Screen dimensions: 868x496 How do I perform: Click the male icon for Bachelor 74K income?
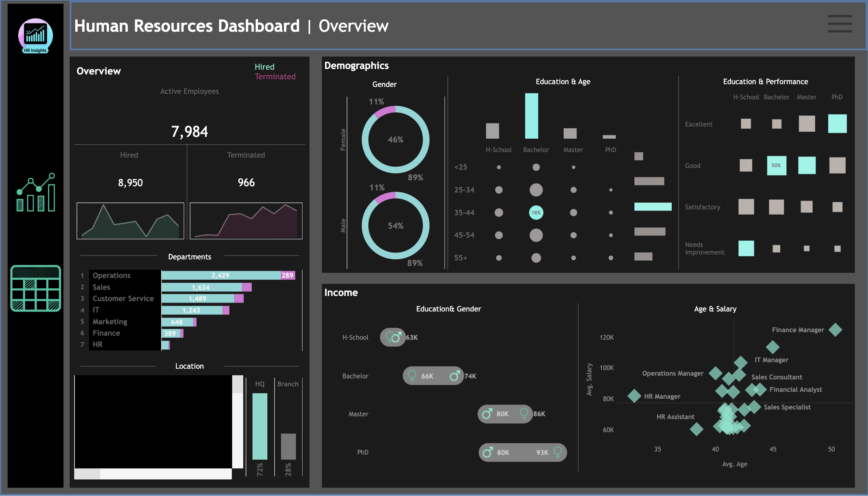(x=455, y=376)
